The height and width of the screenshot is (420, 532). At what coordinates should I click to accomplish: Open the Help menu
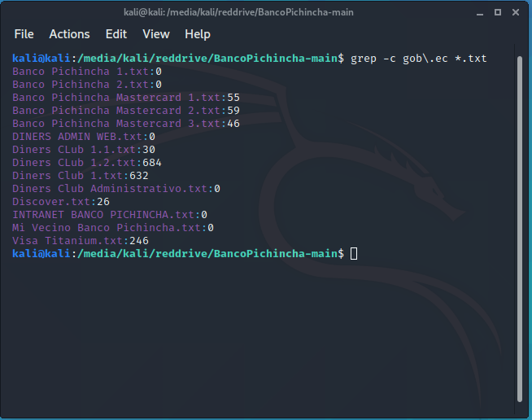198,34
